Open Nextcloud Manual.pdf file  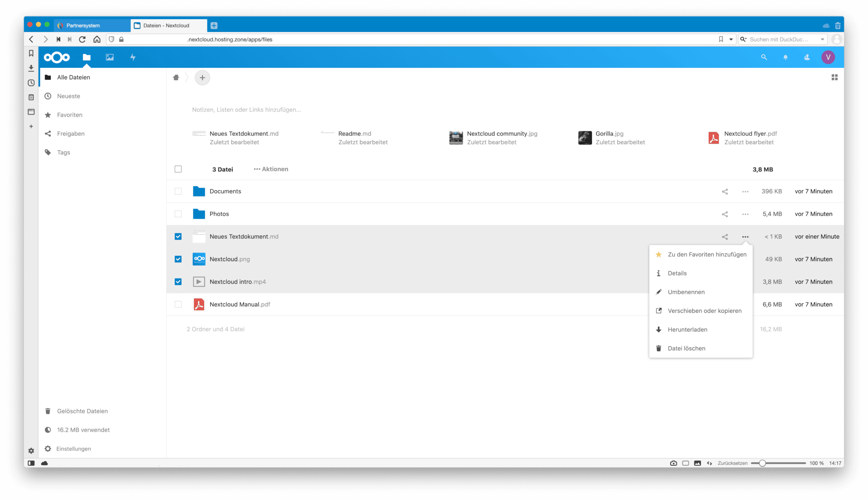pyautogui.click(x=240, y=304)
